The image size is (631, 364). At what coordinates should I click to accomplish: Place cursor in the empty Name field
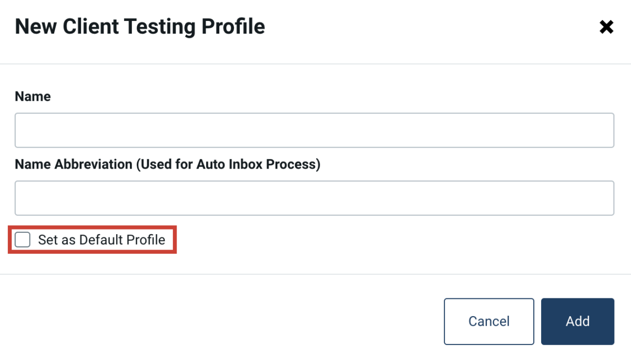click(314, 130)
